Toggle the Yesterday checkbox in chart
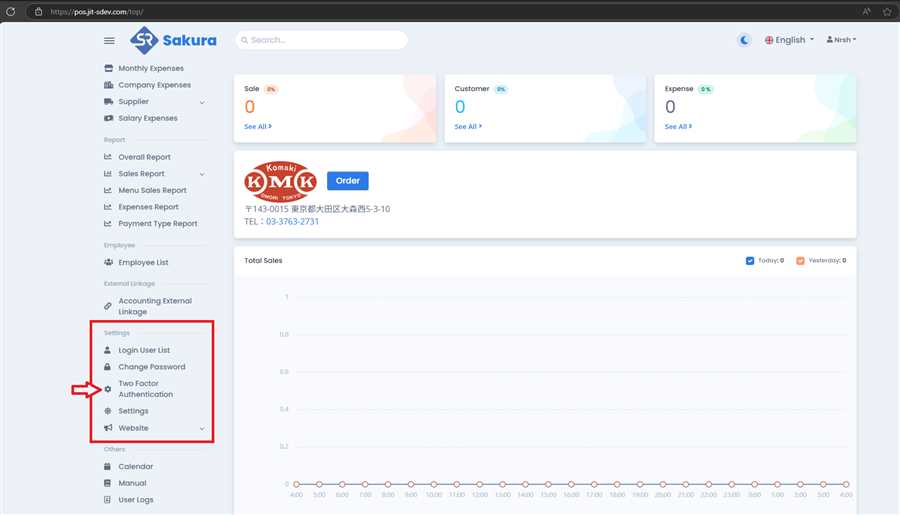This screenshot has height=515, width=900. point(800,261)
